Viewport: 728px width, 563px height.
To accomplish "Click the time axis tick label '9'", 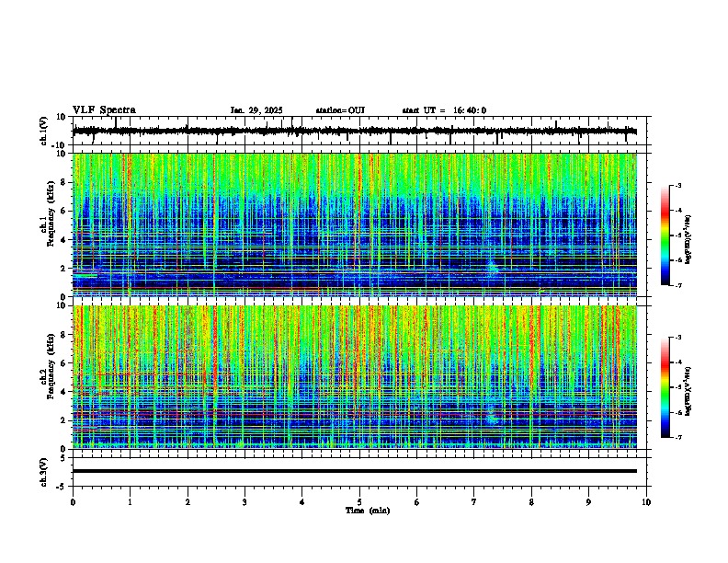I will 588,502.
